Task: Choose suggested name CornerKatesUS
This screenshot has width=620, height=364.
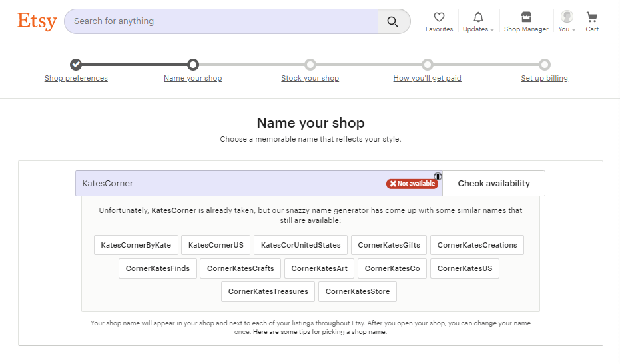Action: 465,268
